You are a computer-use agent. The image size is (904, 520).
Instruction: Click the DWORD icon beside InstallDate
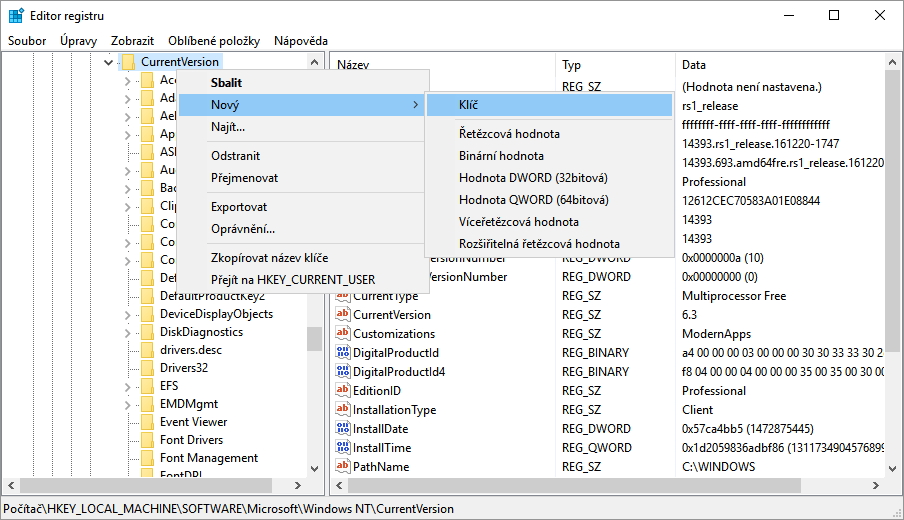coord(342,429)
